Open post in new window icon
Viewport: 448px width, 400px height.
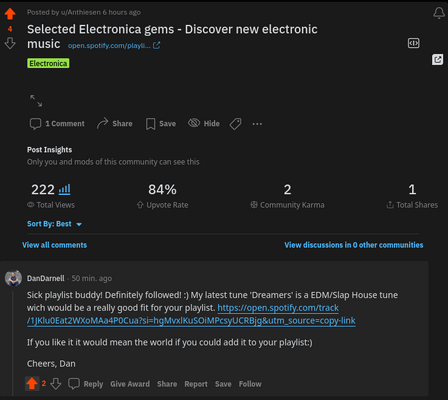[437, 60]
